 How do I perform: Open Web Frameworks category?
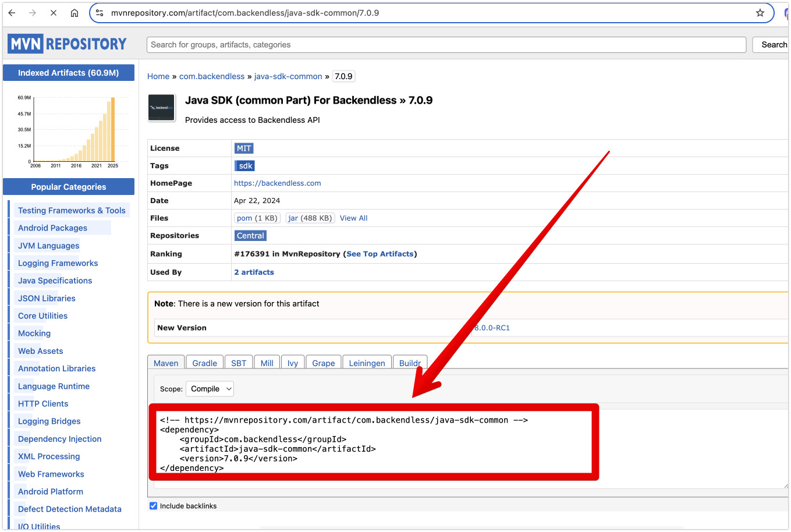pyautogui.click(x=51, y=474)
